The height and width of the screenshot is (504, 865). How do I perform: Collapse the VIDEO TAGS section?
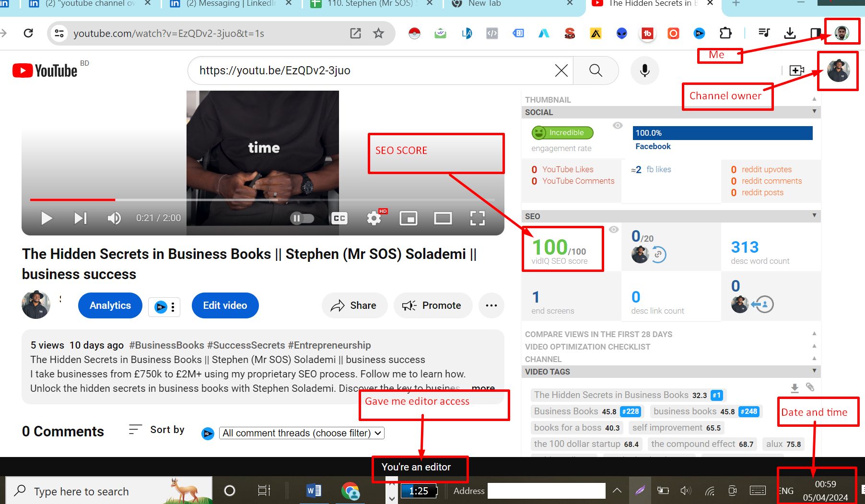671,372
